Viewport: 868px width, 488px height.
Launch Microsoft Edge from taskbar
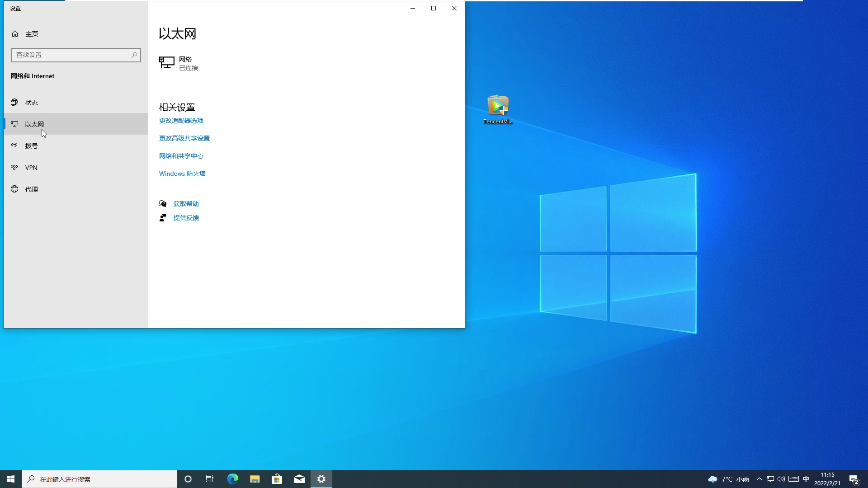[232, 479]
